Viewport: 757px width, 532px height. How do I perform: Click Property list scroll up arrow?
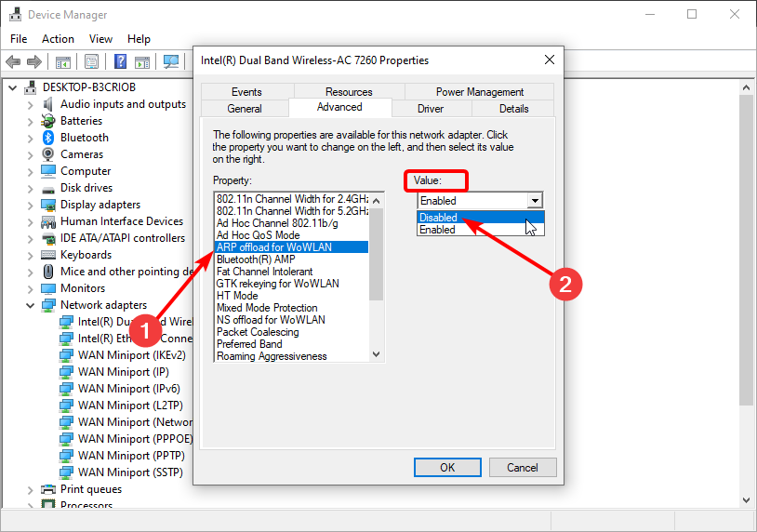377,200
